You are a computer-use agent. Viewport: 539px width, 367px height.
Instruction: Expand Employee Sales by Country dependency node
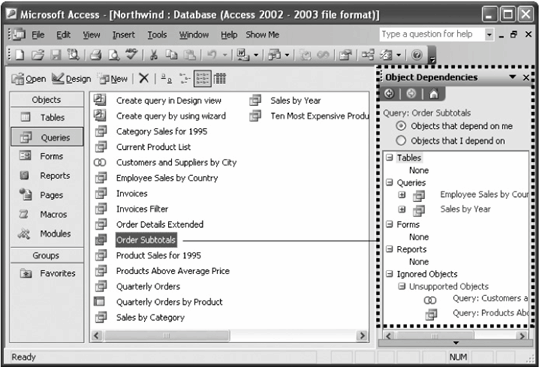[402, 195]
